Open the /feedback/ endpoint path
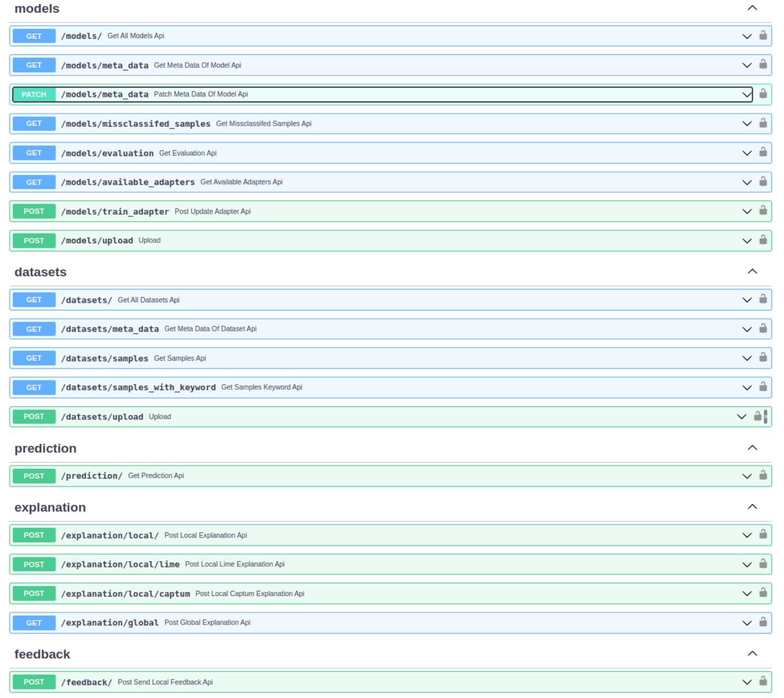Image resolution: width=784 pixels, height=698 pixels. [x=87, y=682]
